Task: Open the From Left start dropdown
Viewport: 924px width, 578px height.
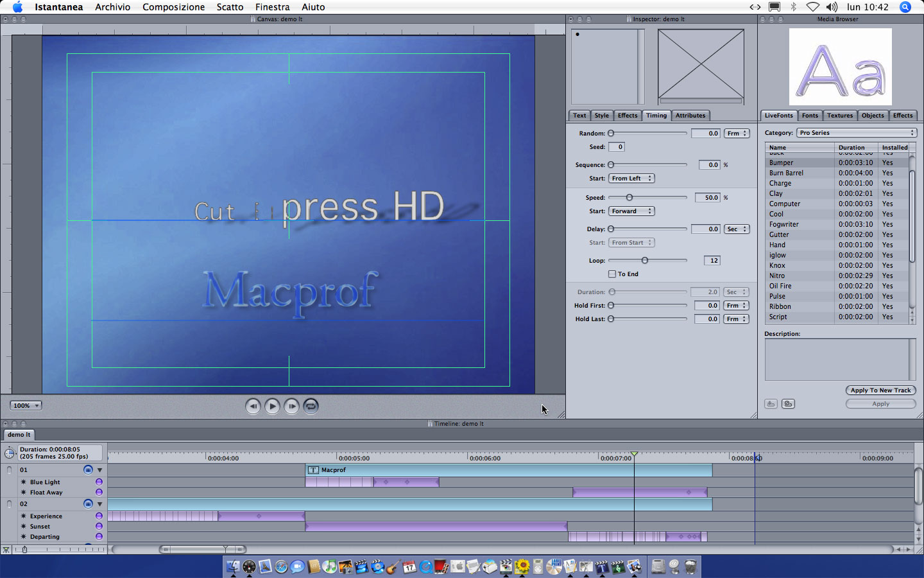Action: point(631,179)
